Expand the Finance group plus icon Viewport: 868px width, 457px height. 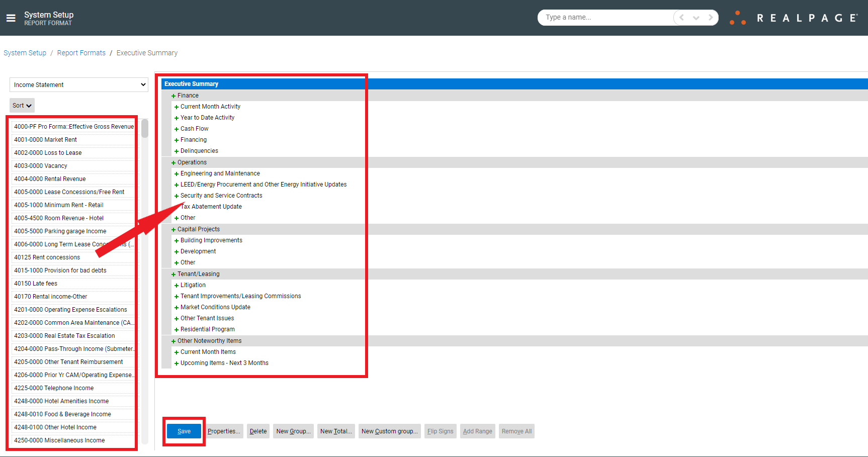coord(173,96)
